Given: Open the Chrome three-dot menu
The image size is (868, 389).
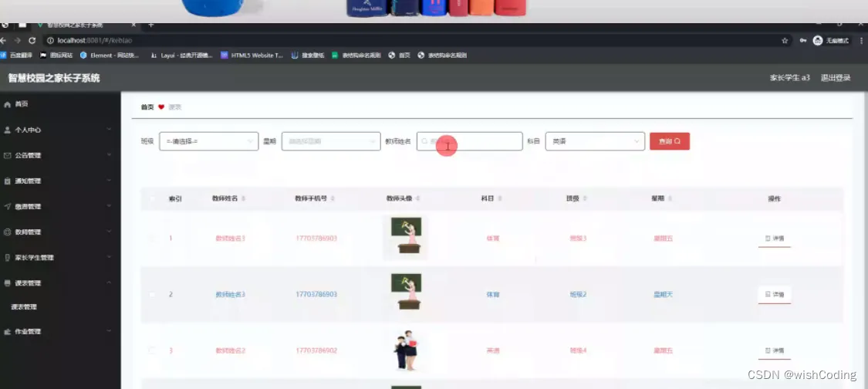Looking at the screenshot, I should [x=861, y=40].
